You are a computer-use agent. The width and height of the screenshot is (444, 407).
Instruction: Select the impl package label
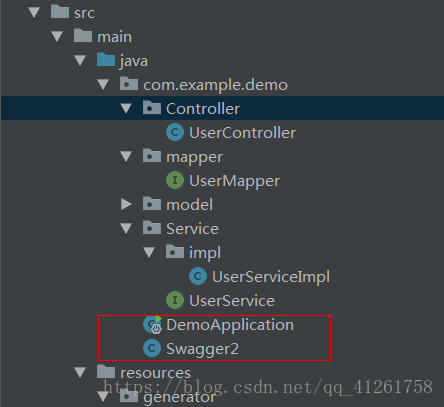[205, 253]
